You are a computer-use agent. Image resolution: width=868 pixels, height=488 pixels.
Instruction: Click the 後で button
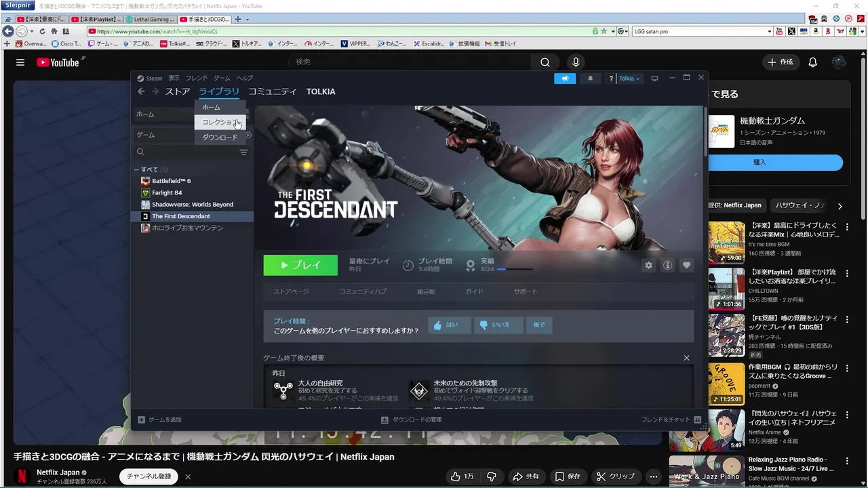pos(539,325)
